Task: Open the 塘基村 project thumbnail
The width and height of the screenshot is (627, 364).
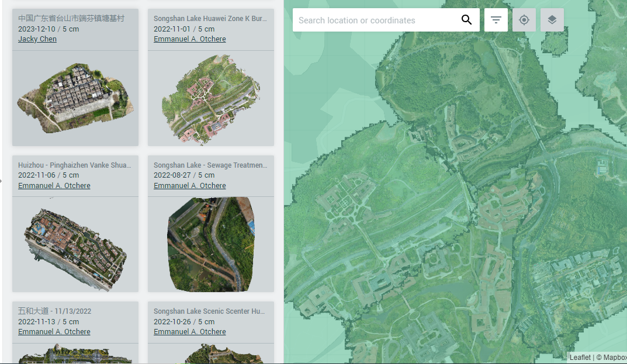Action: tap(75, 98)
